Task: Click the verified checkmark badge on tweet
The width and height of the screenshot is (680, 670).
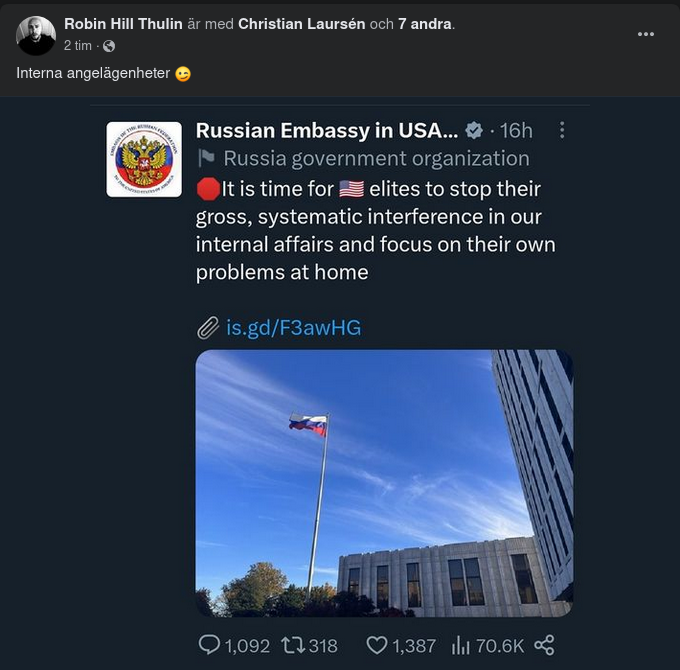Action: [474, 130]
